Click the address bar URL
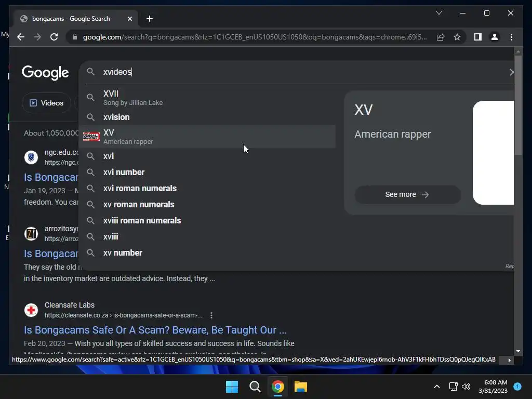This screenshot has width=532, height=399. (255, 37)
